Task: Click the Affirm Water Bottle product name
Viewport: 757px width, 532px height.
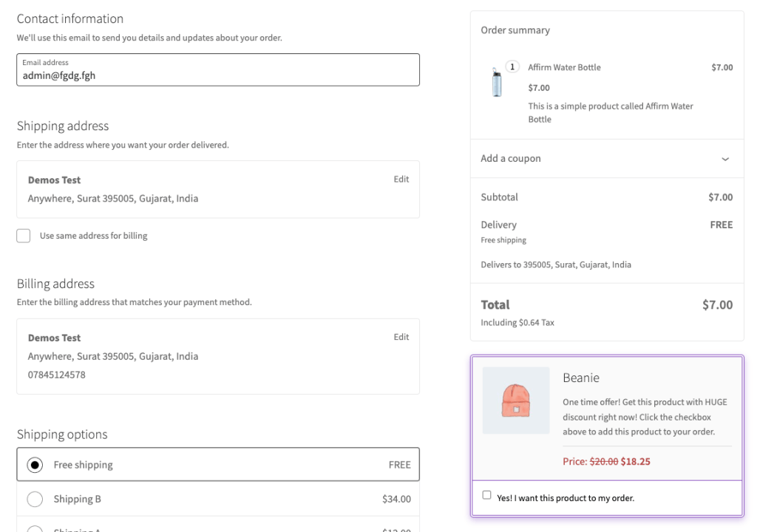Action: point(564,67)
